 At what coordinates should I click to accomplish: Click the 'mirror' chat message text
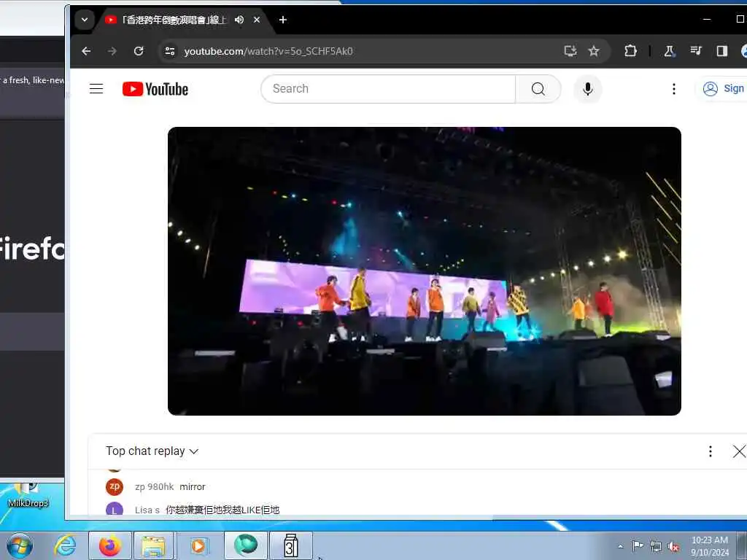point(193,486)
